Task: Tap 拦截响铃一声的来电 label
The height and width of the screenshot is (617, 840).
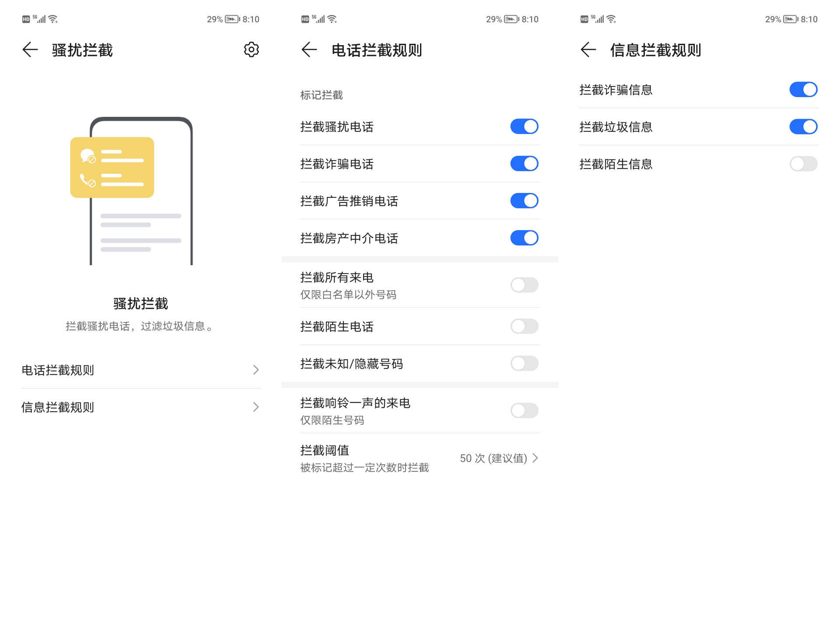Action: point(355,403)
